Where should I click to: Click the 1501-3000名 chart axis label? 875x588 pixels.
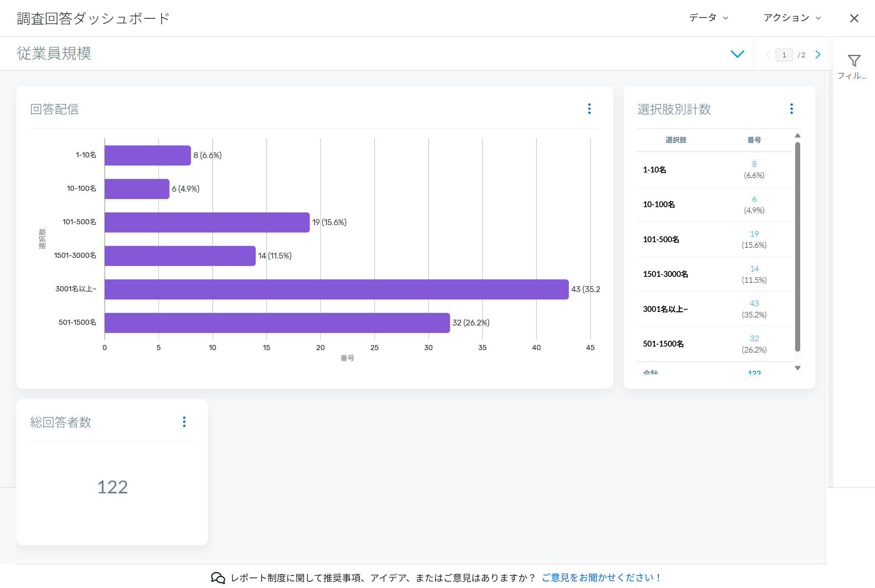tap(75, 255)
